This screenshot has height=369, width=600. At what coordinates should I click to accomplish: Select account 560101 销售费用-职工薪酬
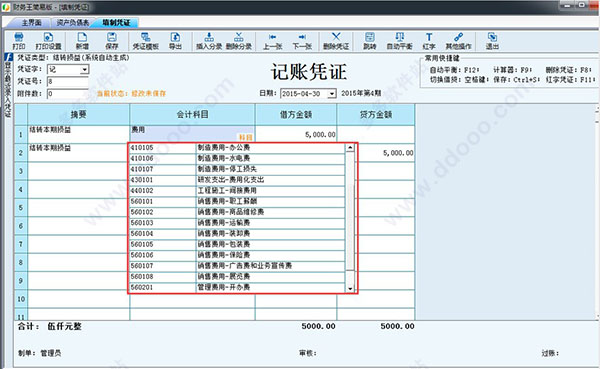point(237,201)
